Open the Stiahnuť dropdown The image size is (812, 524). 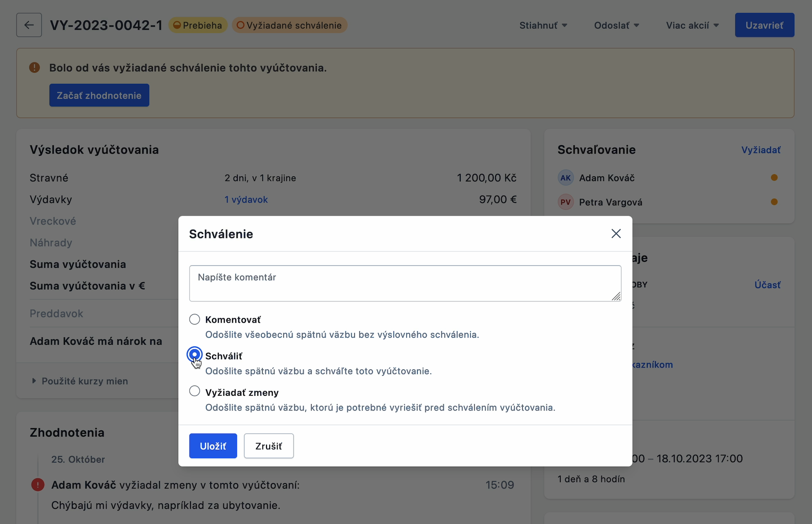click(x=543, y=25)
